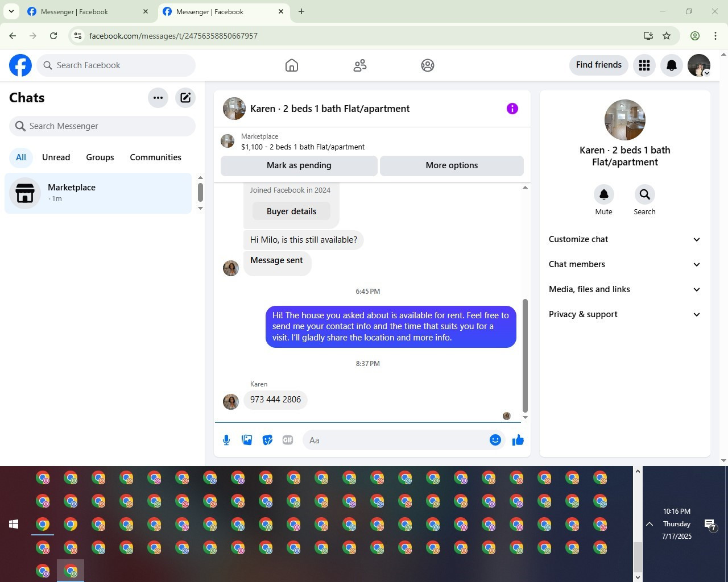Expand Media, files and links section
This screenshot has height=582, width=728.
point(624,289)
